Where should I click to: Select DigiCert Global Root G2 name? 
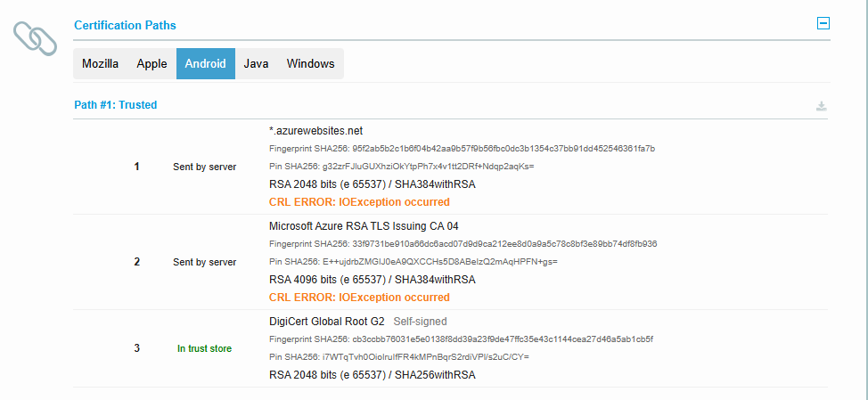point(326,322)
